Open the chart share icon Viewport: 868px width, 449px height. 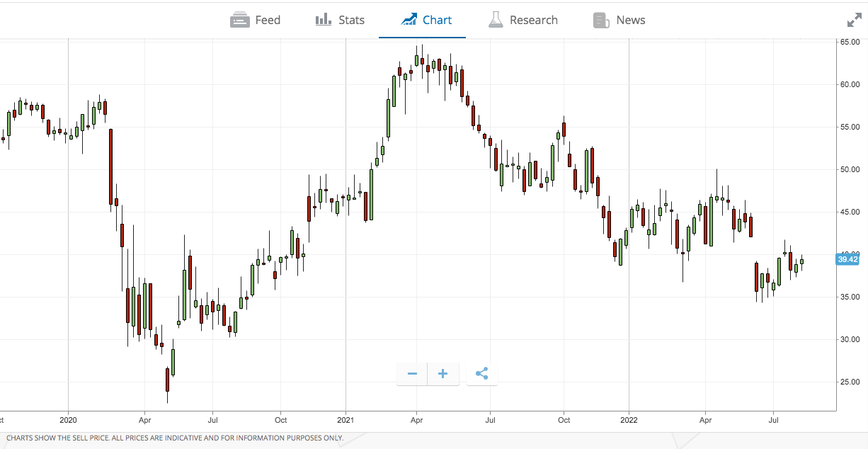click(482, 373)
